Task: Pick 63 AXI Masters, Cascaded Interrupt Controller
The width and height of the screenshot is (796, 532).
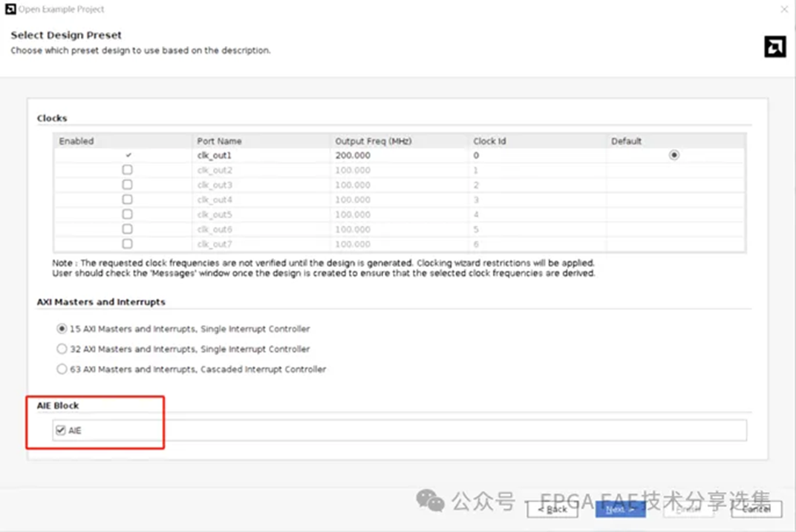Action: tap(62, 369)
